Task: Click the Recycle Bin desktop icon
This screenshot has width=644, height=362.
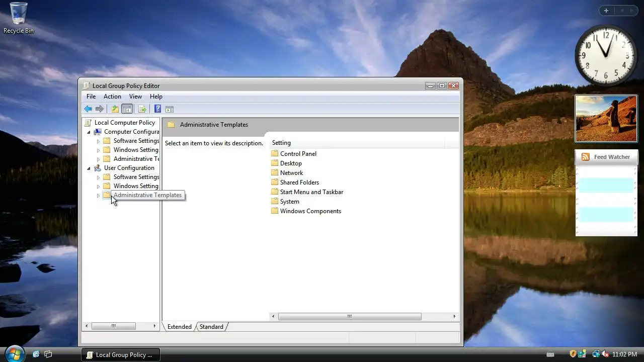Action: (19, 18)
